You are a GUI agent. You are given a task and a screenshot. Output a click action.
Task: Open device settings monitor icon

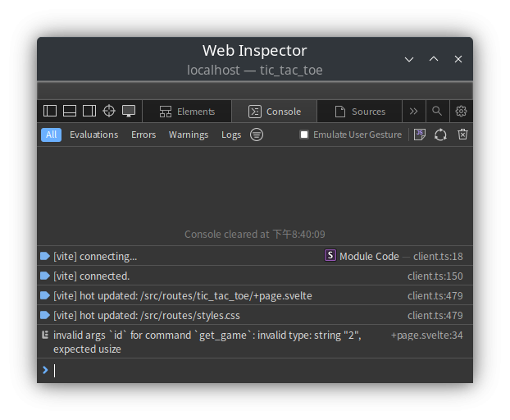pos(129,112)
